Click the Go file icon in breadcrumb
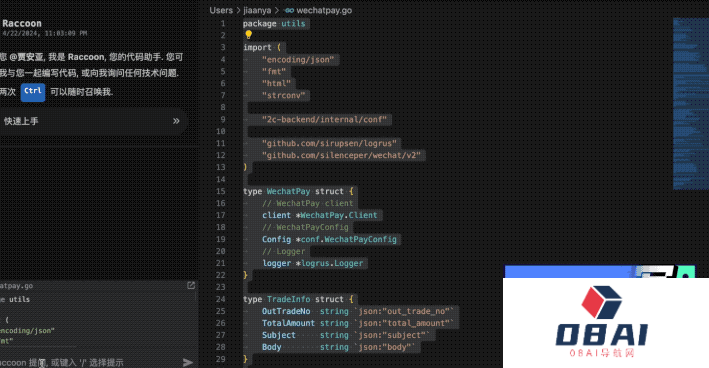The height and width of the screenshot is (368, 709). (289, 10)
